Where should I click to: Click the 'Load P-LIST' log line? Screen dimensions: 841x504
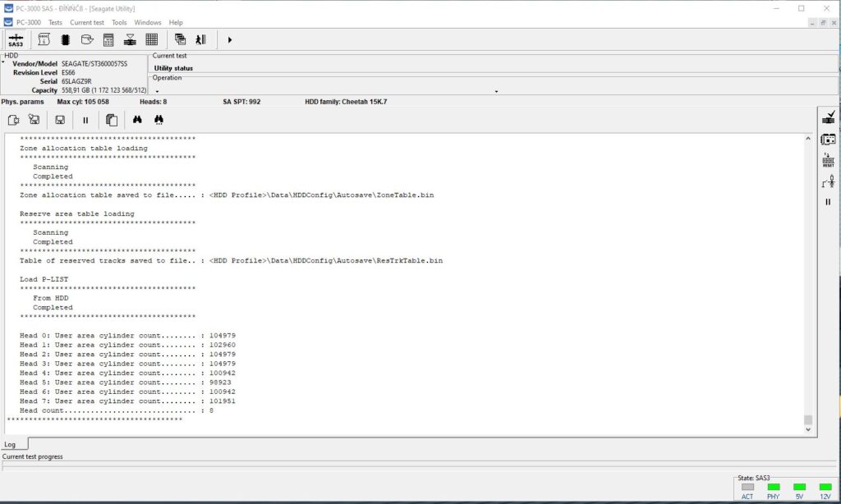(x=44, y=279)
